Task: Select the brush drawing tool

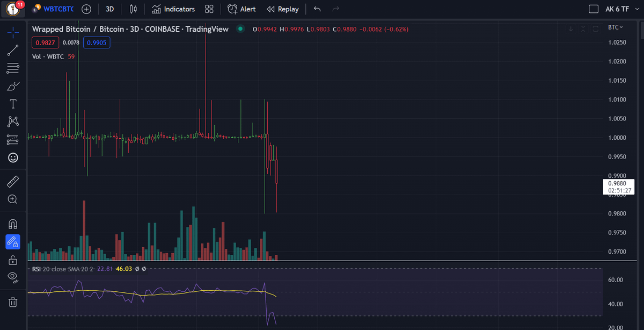Action: (13, 86)
